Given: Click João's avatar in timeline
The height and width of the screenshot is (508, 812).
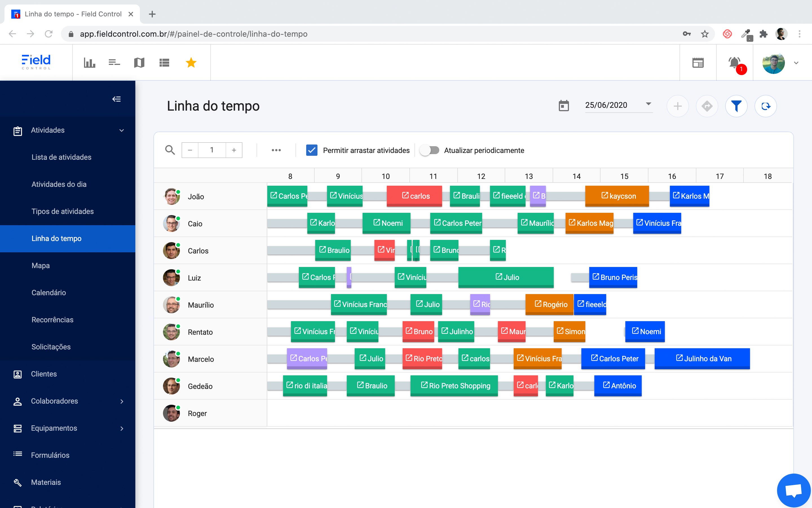Looking at the screenshot, I should pyautogui.click(x=171, y=196).
